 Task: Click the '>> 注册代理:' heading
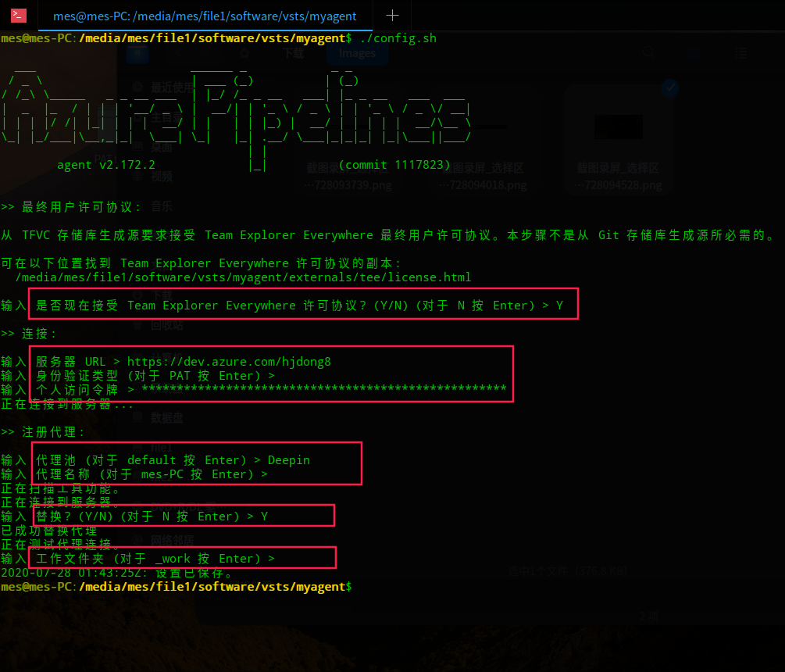[x=42, y=431]
